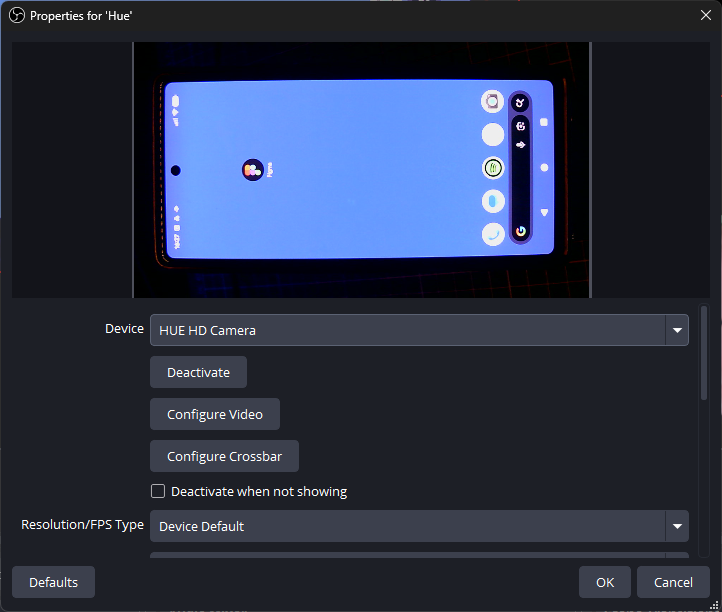Reset settings with the Defaults button
Screen dimensions: 722x612
(53, 582)
